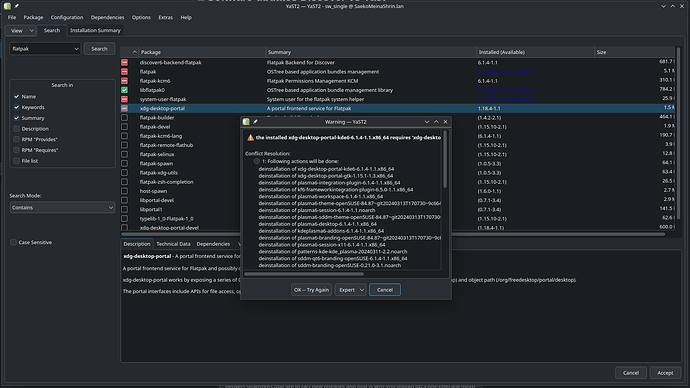Open the File menu

click(x=12, y=18)
